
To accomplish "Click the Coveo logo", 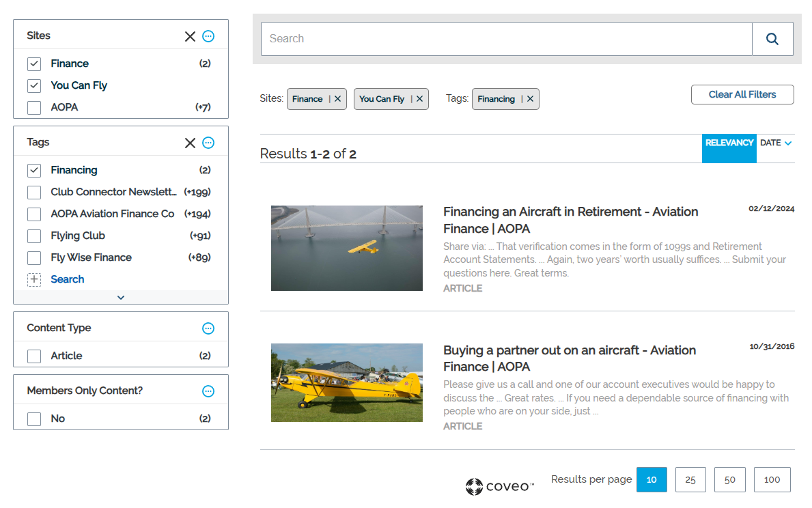I will [x=499, y=486].
